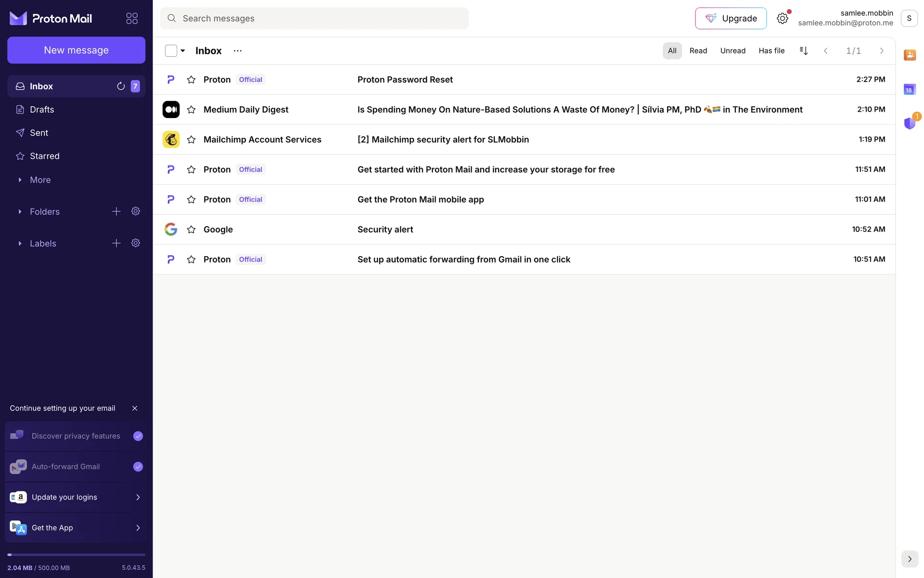Open Labels settings gear
The height and width of the screenshot is (578, 924).
(x=136, y=243)
